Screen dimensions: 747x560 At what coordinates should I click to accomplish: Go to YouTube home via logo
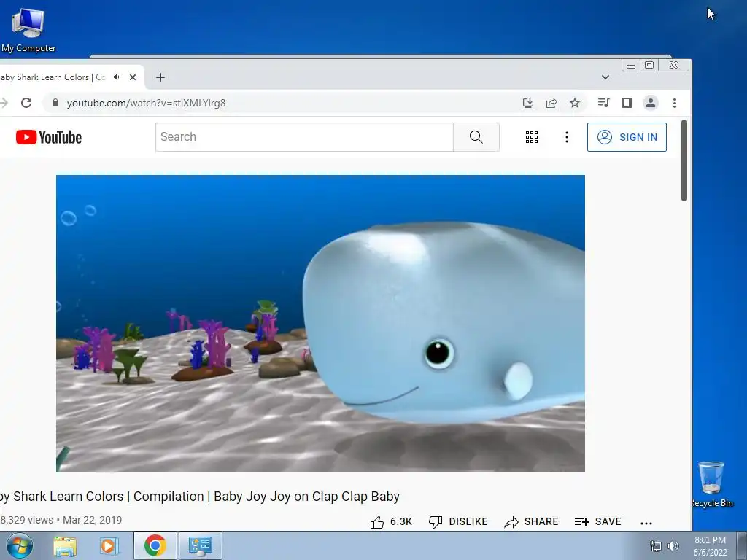pyautogui.click(x=49, y=137)
